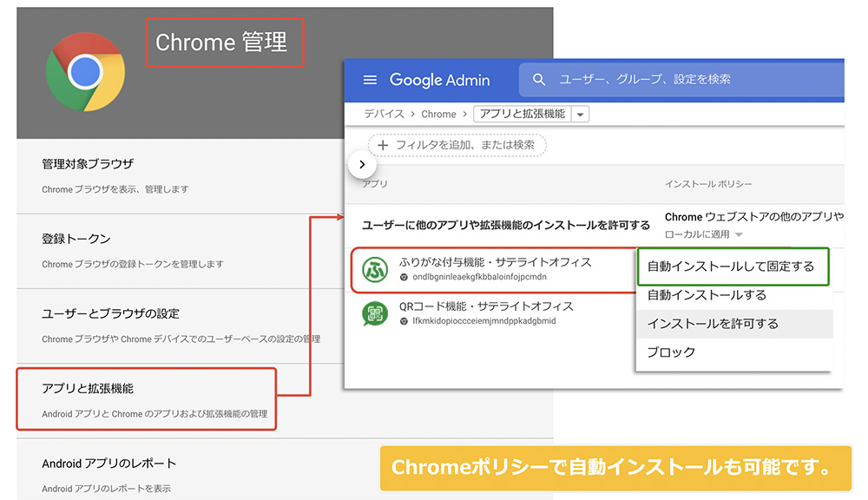Viewport: 868px width, 500px height.
Task: Click the アプリ column header
Action: coord(375,184)
